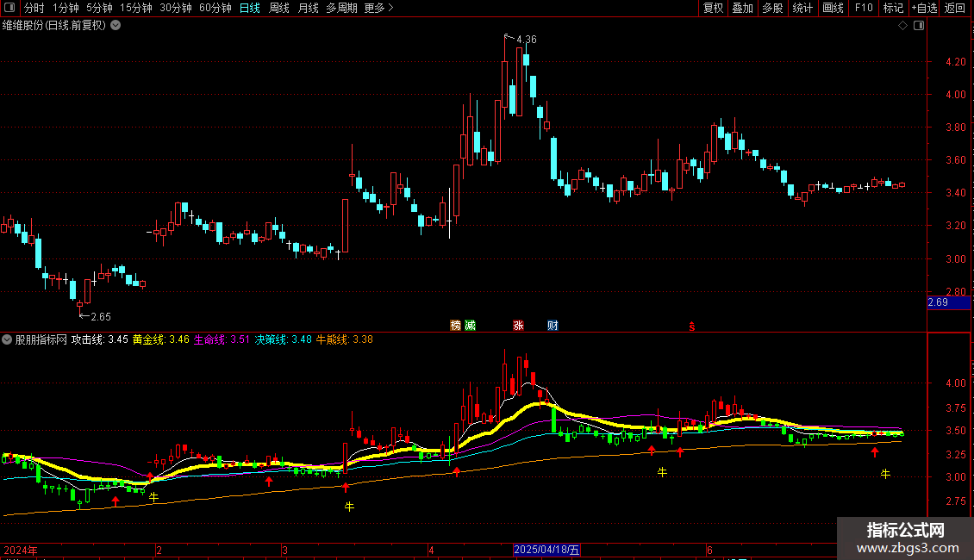
Task: Click the month 3 marker on time axis
Action: tap(284, 550)
